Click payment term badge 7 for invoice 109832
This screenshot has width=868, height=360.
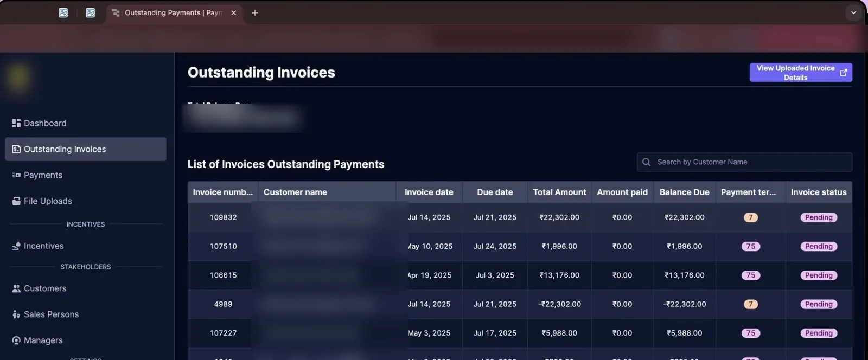click(751, 217)
